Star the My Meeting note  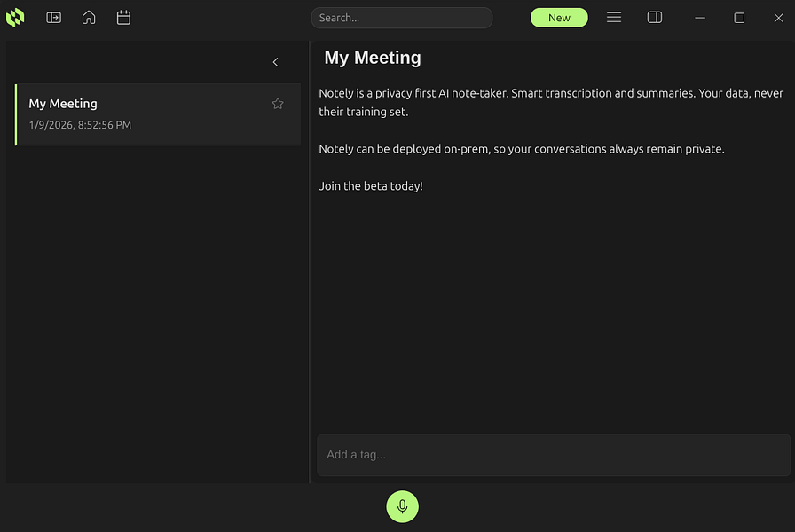[x=278, y=104]
